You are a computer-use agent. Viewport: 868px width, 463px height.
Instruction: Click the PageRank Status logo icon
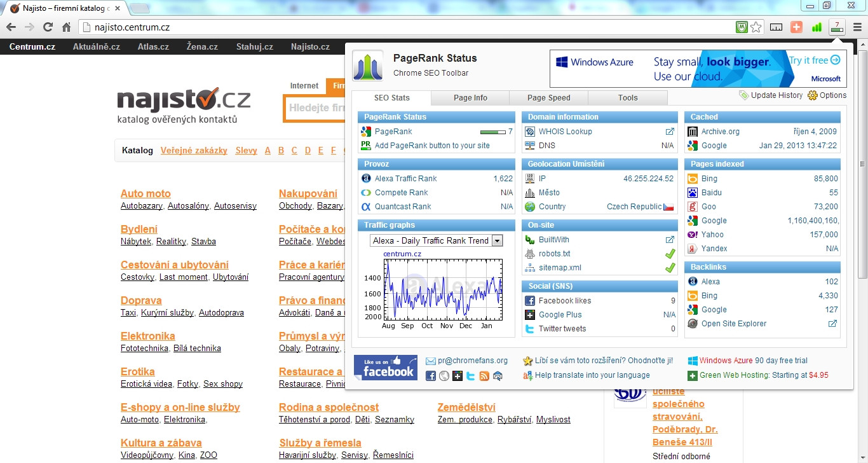tap(368, 66)
